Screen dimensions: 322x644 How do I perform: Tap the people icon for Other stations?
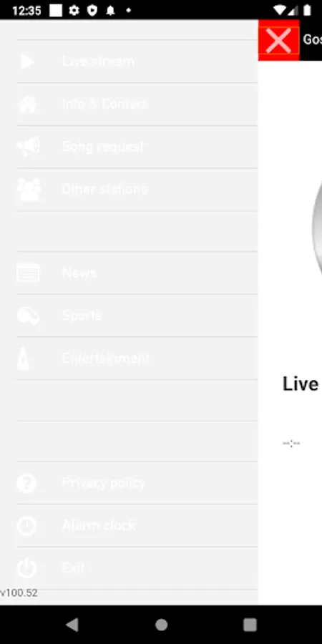point(29,190)
